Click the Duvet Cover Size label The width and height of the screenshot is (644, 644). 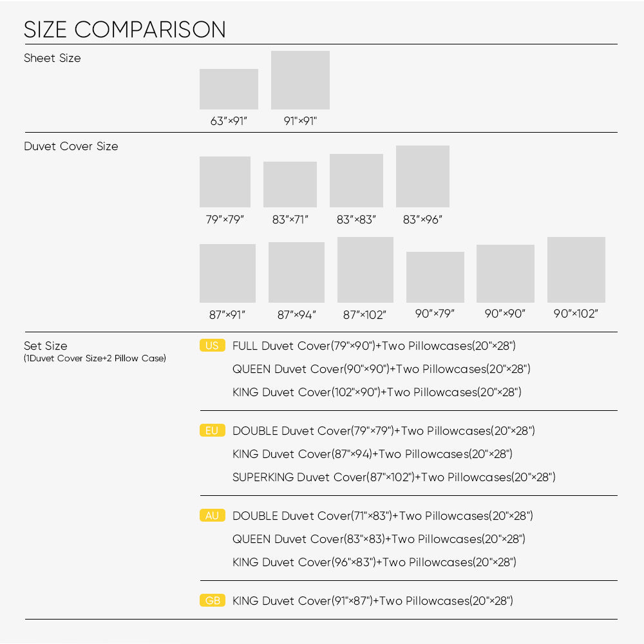coord(71,146)
